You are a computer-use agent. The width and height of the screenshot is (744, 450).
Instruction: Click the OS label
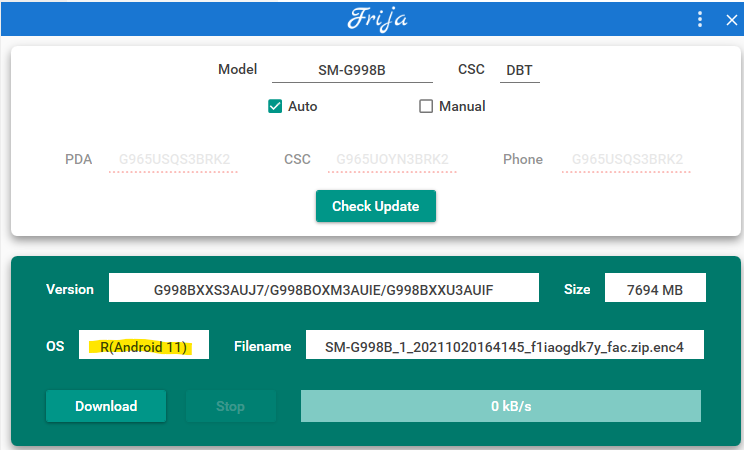click(x=55, y=347)
